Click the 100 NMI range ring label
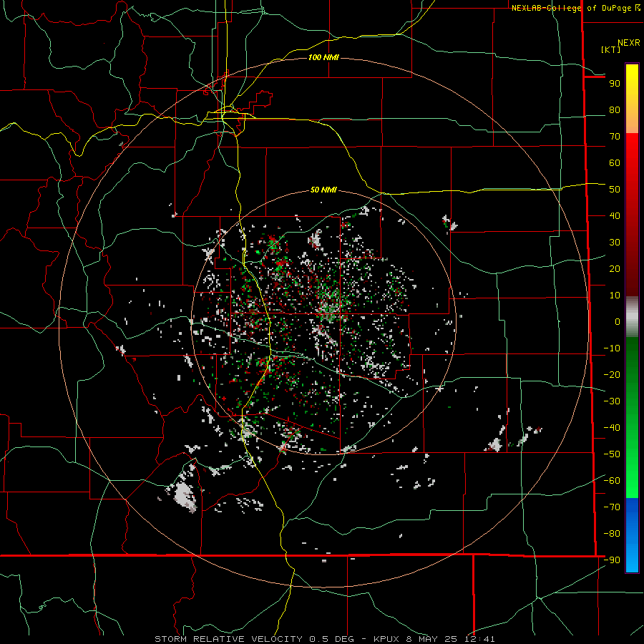Viewport: 644px width, 644px height. click(323, 57)
